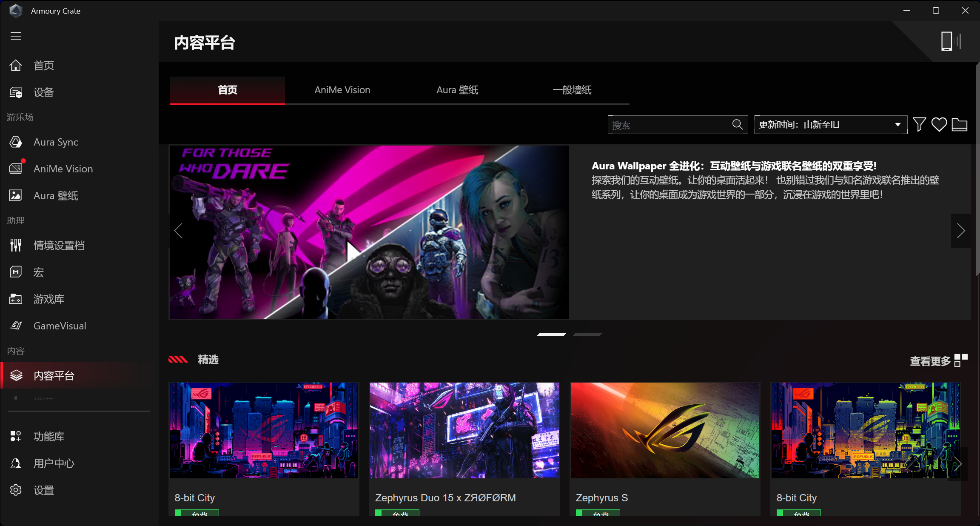Viewport: 980px width, 526px height.
Task: Open the 更新时间 sort dropdown
Action: [x=831, y=125]
